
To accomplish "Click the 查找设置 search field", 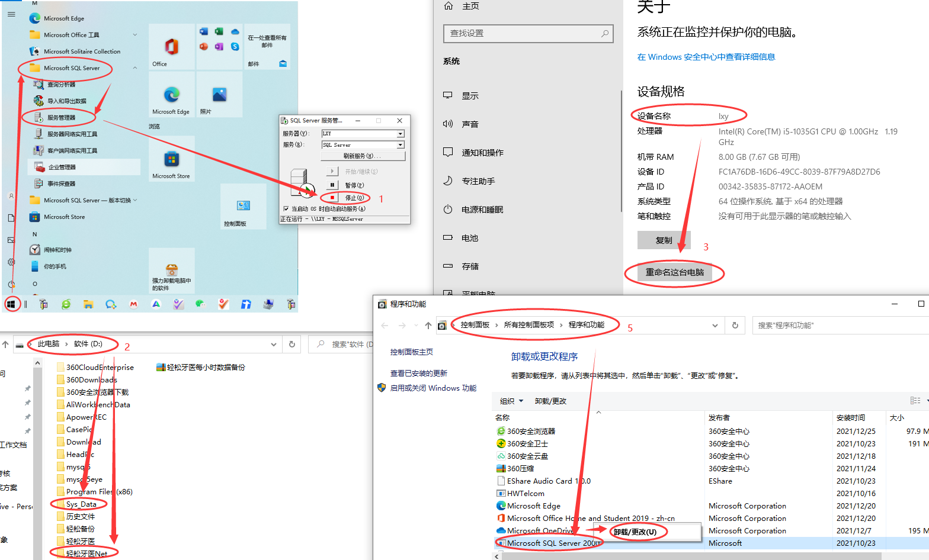I will pyautogui.click(x=528, y=34).
